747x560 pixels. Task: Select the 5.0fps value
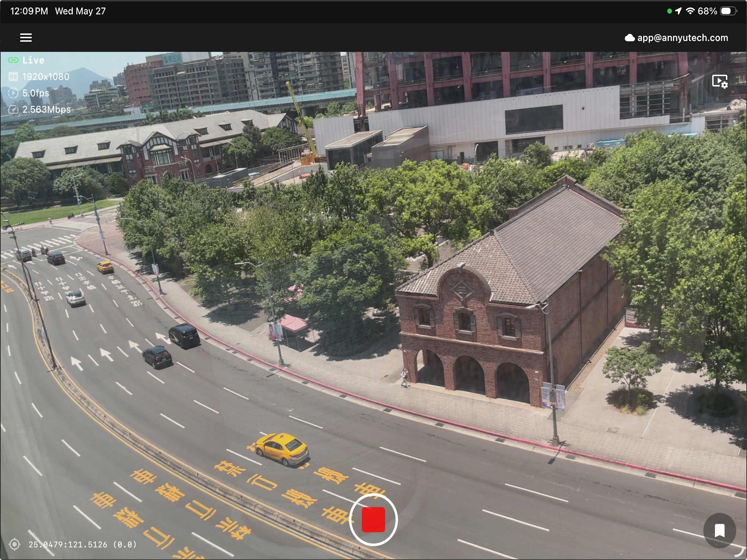(x=36, y=93)
